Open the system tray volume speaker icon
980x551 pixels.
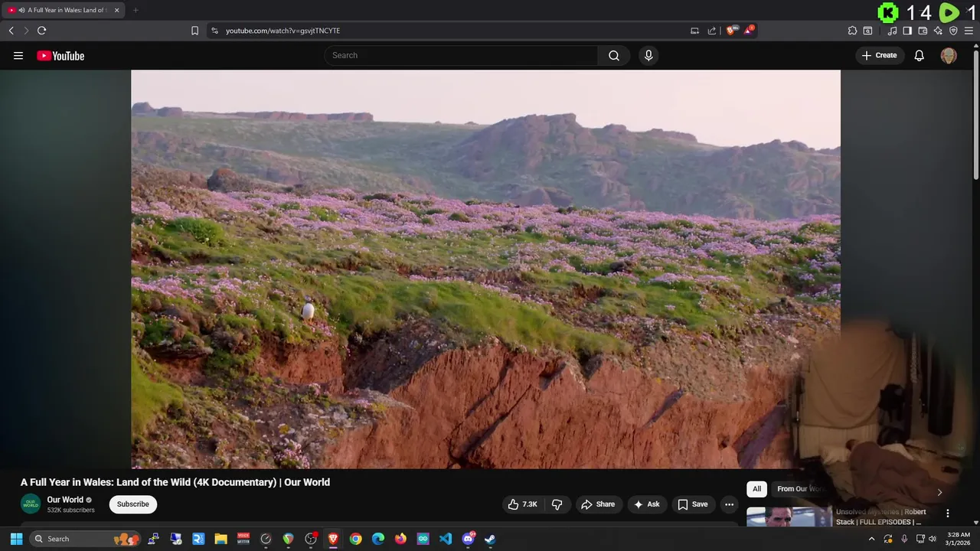[933, 539]
